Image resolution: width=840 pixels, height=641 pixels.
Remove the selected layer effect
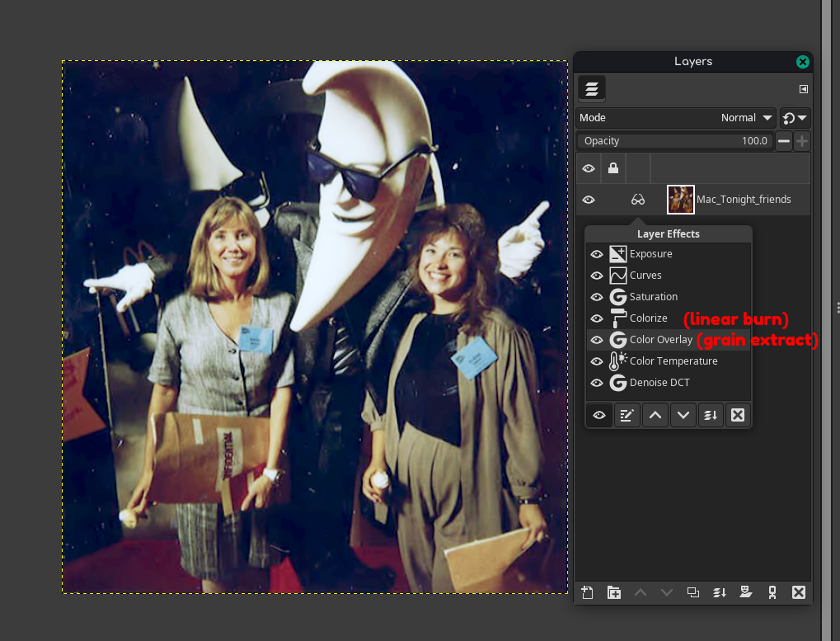click(738, 415)
